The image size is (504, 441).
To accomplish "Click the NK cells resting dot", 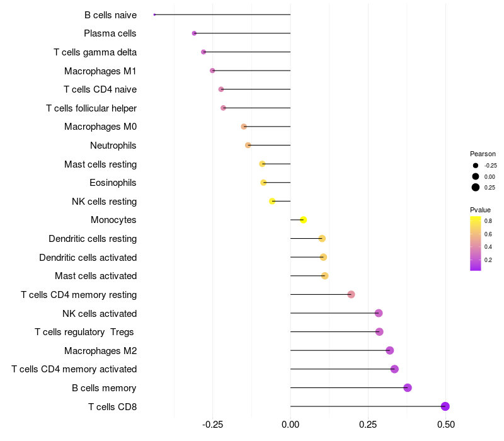I will pos(272,201).
